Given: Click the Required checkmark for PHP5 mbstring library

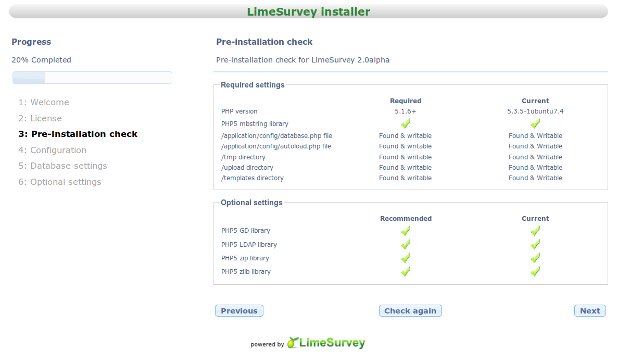Looking at the screenshot, I should click(x=405, y=123).
